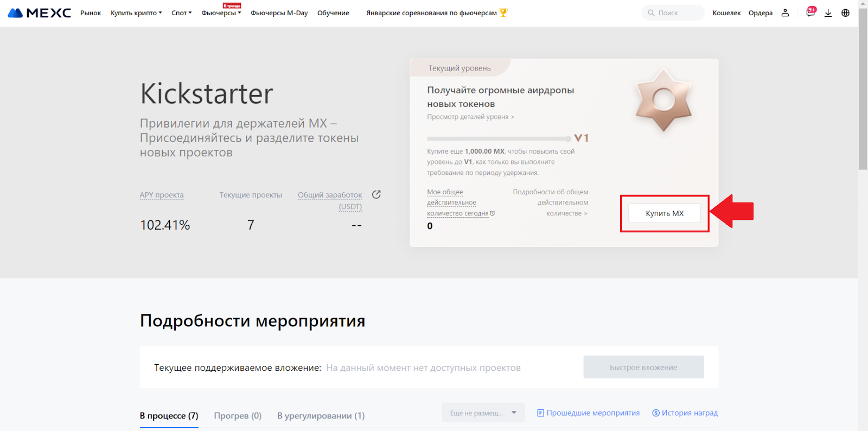This screenshot has width=868, height=431.
Task: Click the Быстрое вложение button
Action: (x=643, y=367)
